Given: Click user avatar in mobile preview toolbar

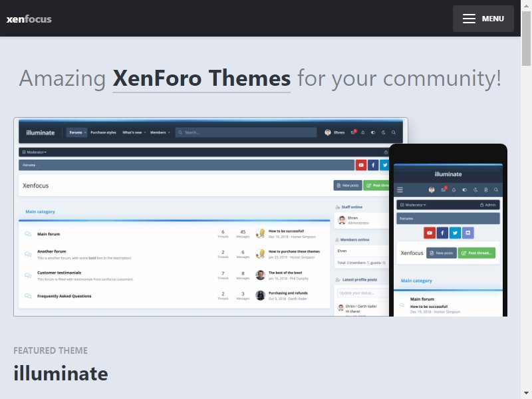Looking at the screenshot, I should tap(432, 190).
